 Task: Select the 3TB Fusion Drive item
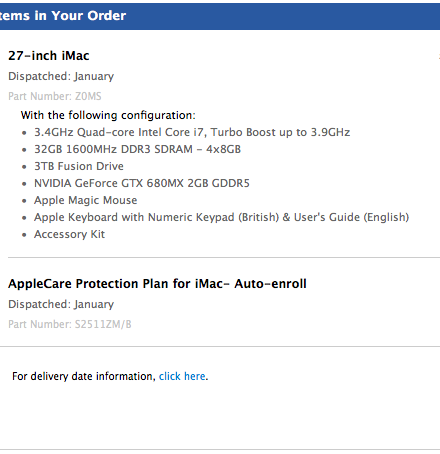coord(79,166)
